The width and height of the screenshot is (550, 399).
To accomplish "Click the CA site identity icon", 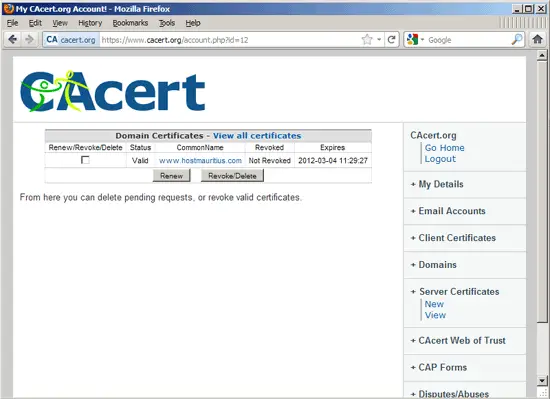I will pos(52,40).
